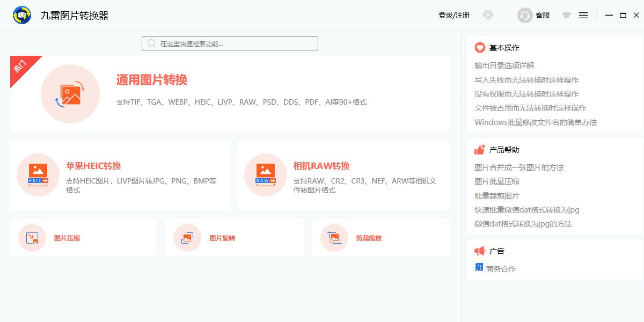
Task: Open the Windows批量修改文件名 guide link
Action: point(535,122)
